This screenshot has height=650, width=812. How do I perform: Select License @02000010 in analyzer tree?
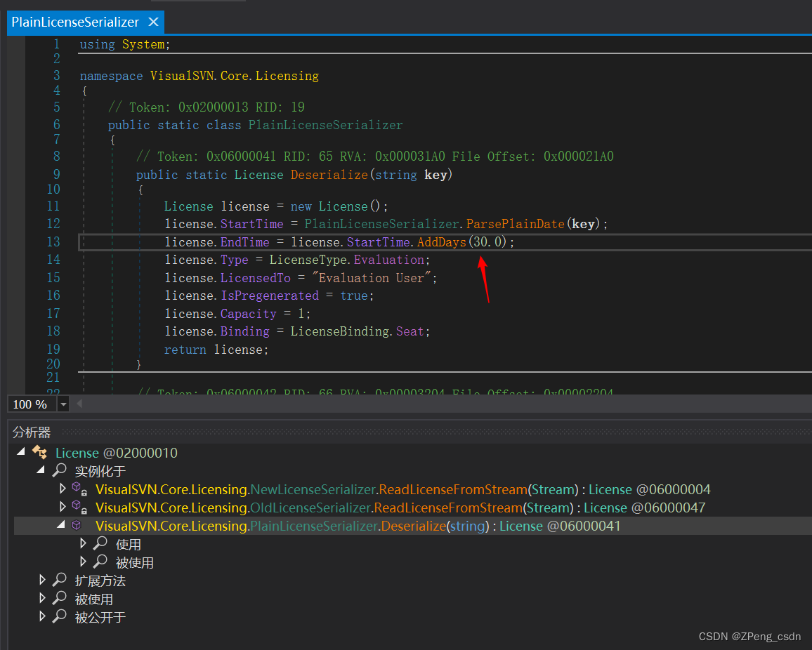117,453
